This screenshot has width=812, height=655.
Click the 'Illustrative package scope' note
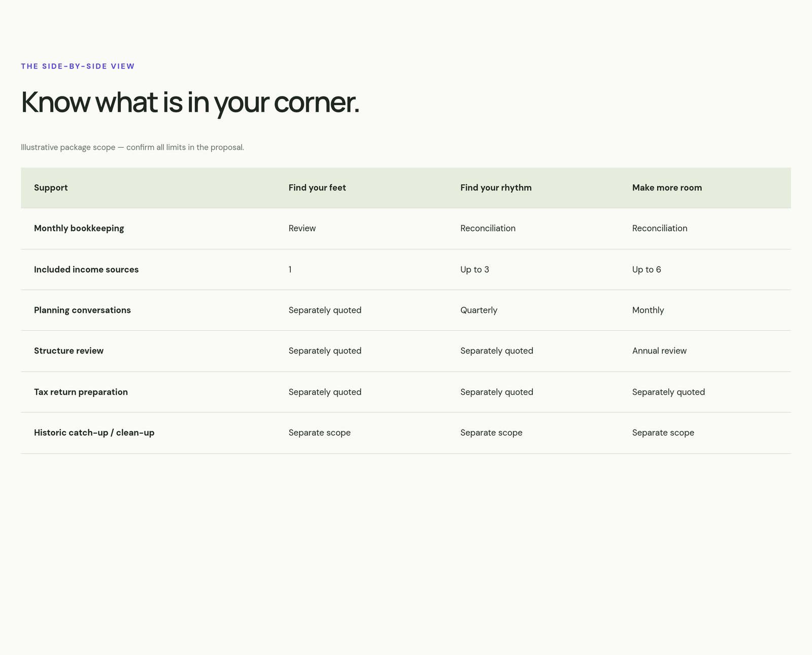[132, 147]
